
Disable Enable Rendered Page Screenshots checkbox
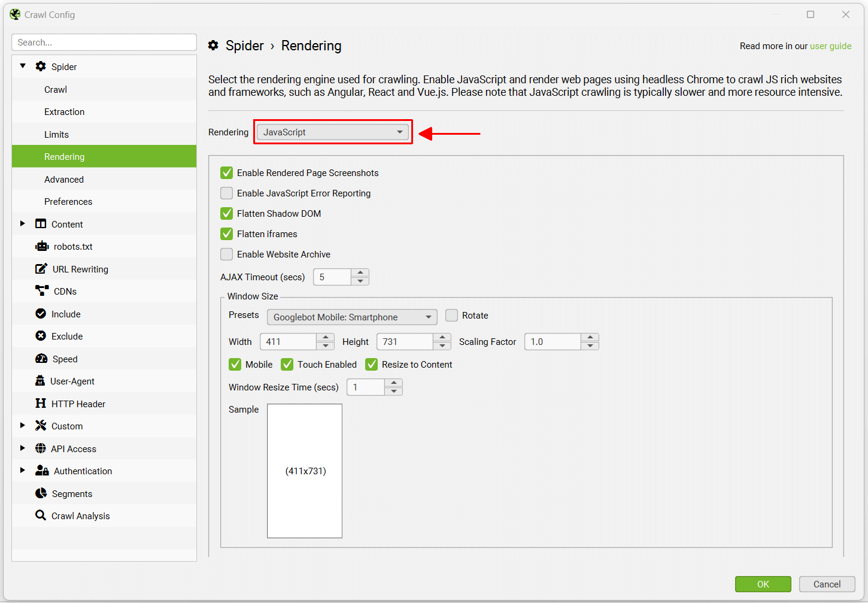(x=227, y=173)
